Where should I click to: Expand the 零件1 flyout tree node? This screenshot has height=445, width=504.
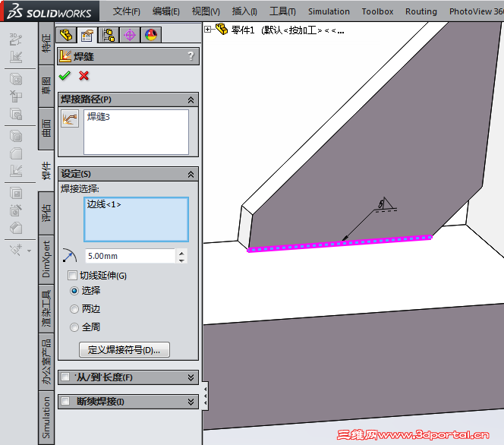[x=208, y=30]
